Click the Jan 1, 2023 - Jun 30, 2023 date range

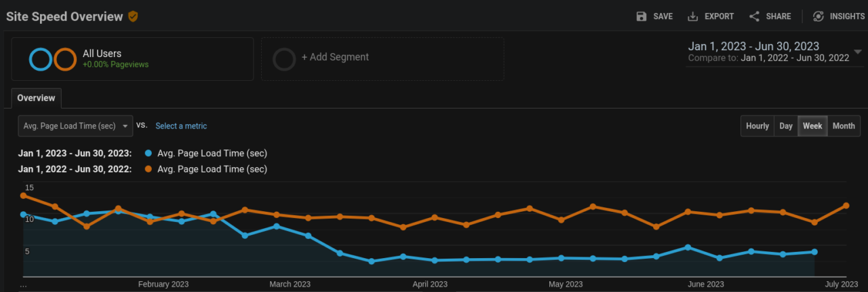753,46
